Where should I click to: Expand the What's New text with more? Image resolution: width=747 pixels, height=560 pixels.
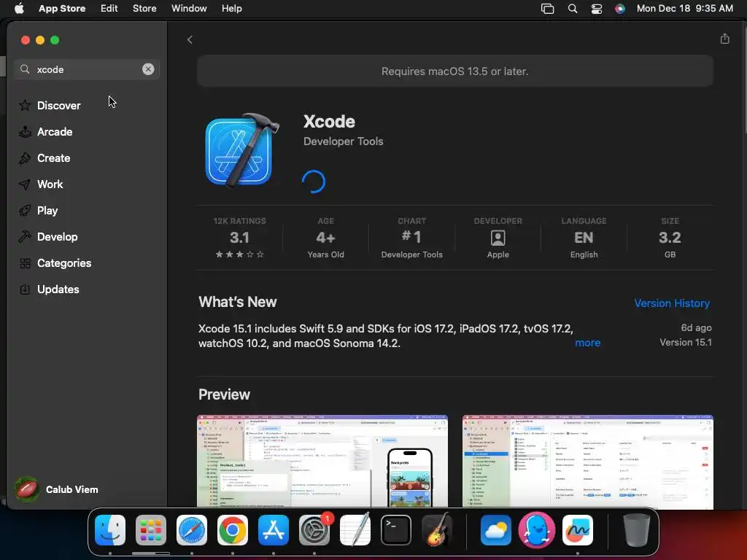(587, 343)
